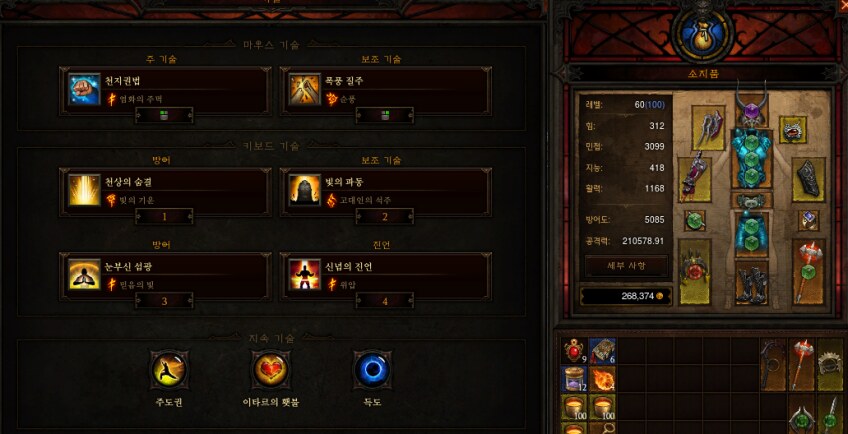Select the 주도권 passive skill
This screenshot has height=434, width=848.
[x=170, y=370]
